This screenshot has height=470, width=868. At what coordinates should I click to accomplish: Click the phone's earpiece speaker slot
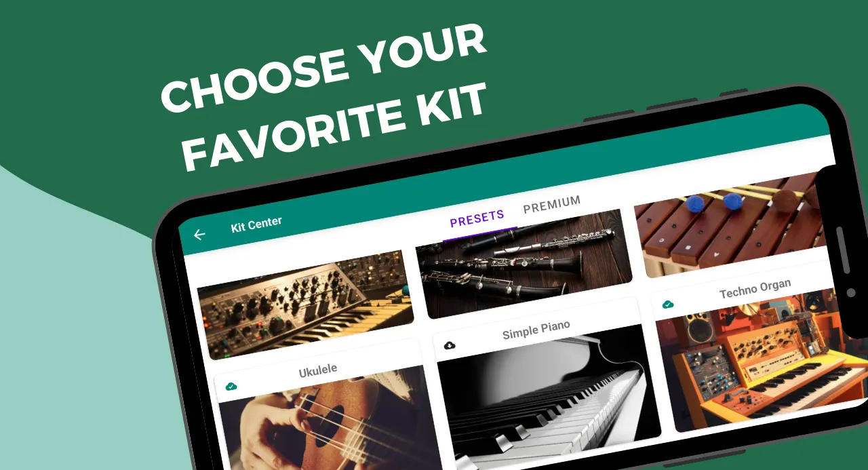842,250
